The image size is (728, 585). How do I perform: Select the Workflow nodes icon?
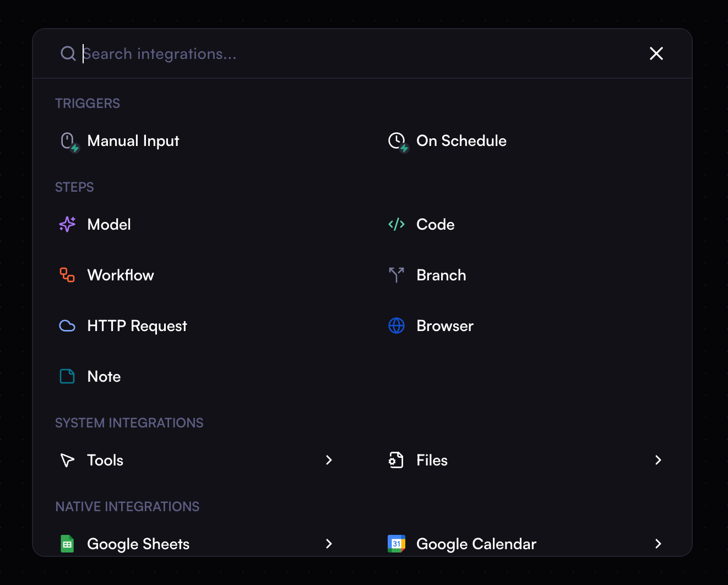[67, 275]
